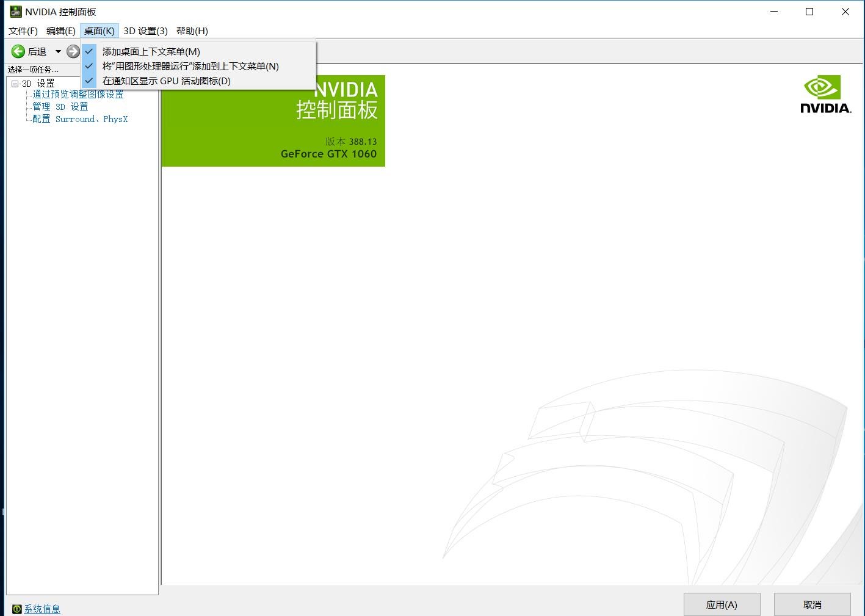The image size is (865, 616).
Task: Click the 应用(A) button
Action: click(x=722, y=604)
